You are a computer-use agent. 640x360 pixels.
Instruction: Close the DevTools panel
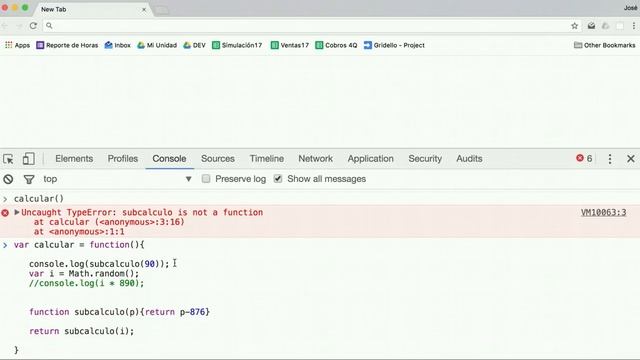(x=631, y=159)
